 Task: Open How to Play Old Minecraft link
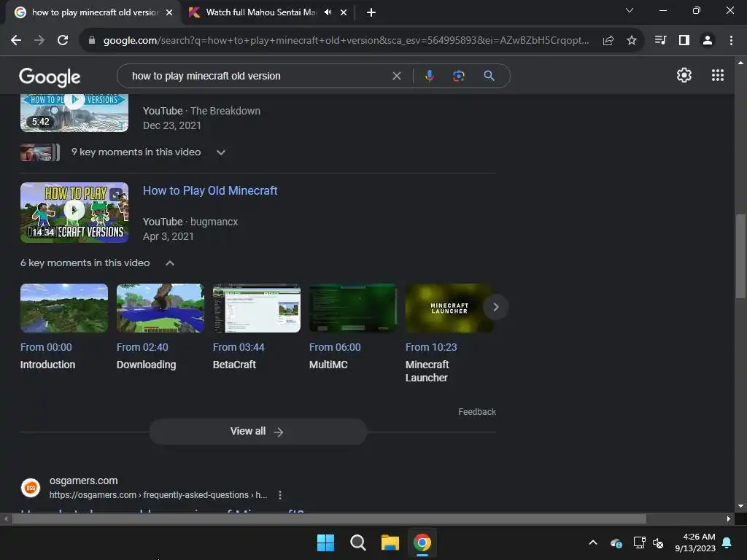coord(210,190)
